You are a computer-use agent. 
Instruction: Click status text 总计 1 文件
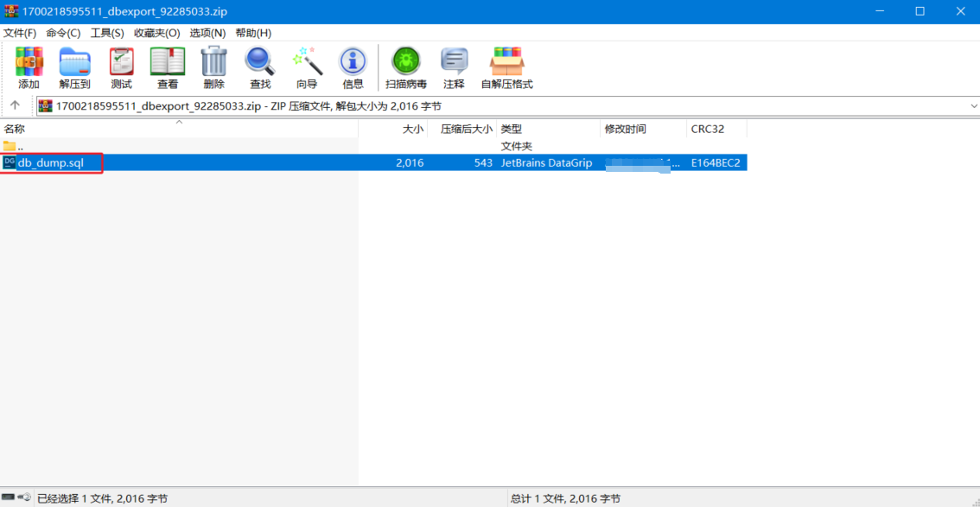pos(566,498)
